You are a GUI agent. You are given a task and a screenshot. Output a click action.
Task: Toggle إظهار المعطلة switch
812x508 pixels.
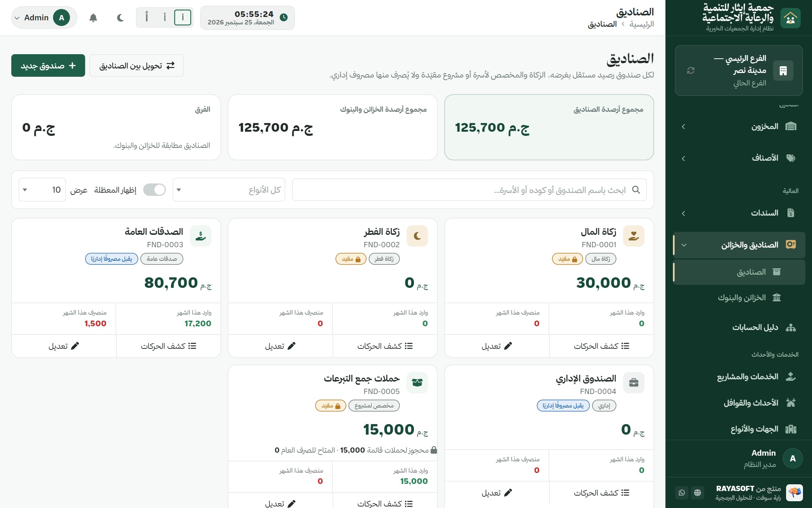[154, 190]
